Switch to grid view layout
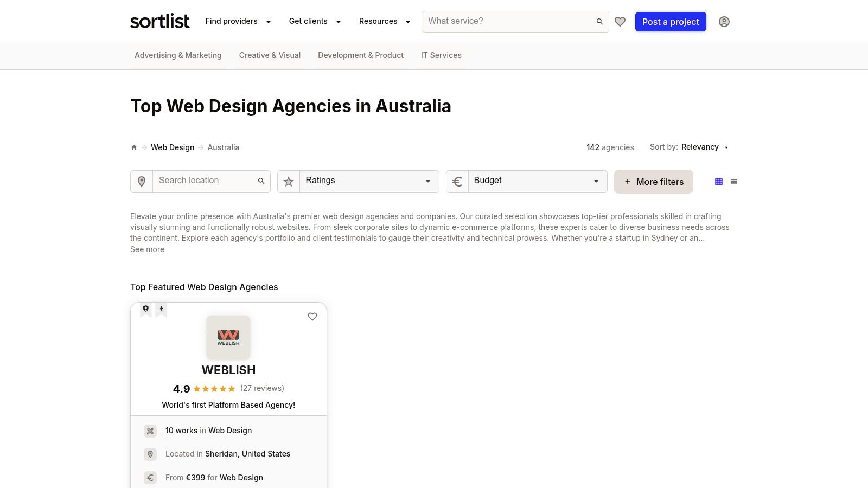Image resolution: width=868 pixels, height=488 pixels. [x=719, y=182]
